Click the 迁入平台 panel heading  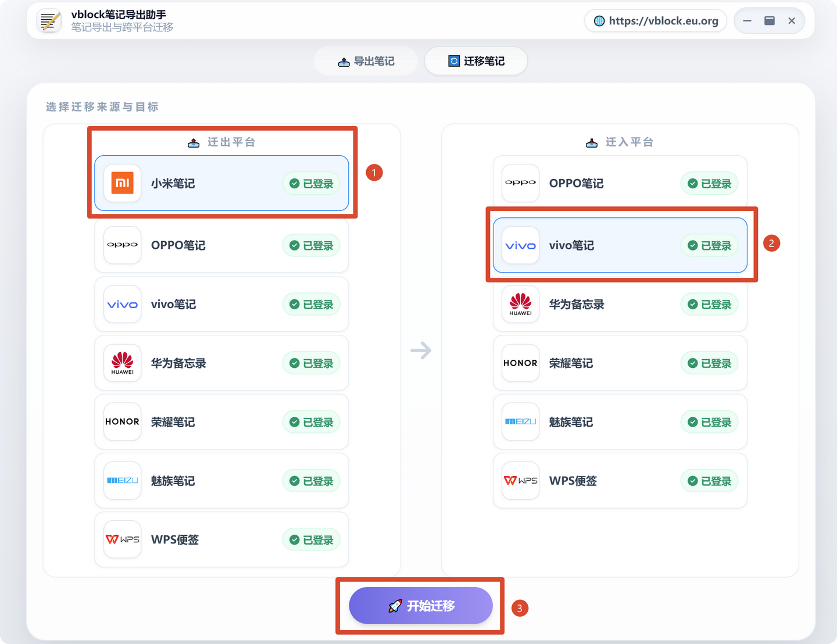point(620,142)
